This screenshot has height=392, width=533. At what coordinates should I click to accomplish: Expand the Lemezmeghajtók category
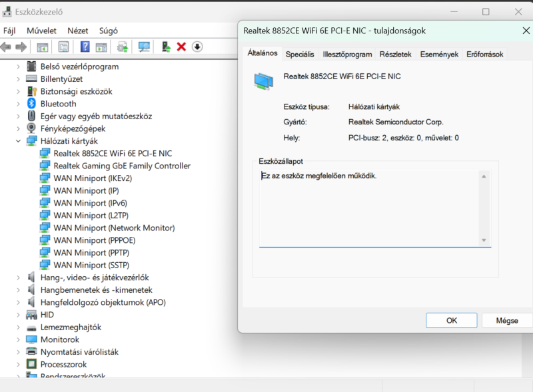18,327
